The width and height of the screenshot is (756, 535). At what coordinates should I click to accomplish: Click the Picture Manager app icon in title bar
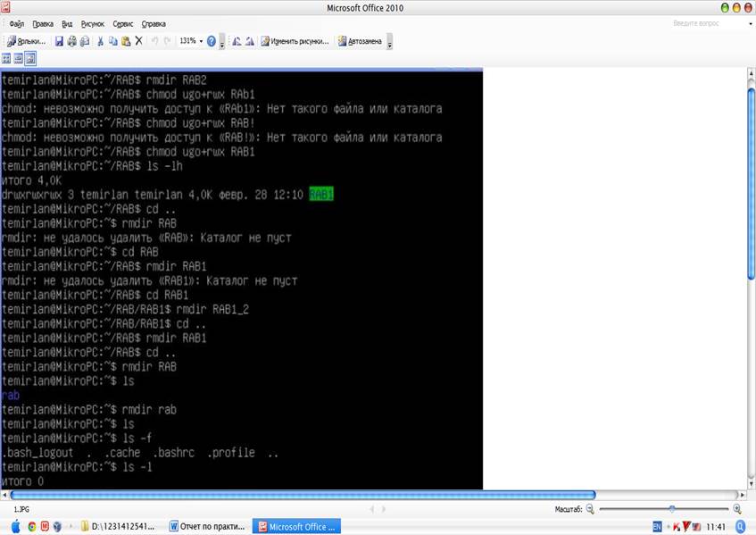(5, 7)
